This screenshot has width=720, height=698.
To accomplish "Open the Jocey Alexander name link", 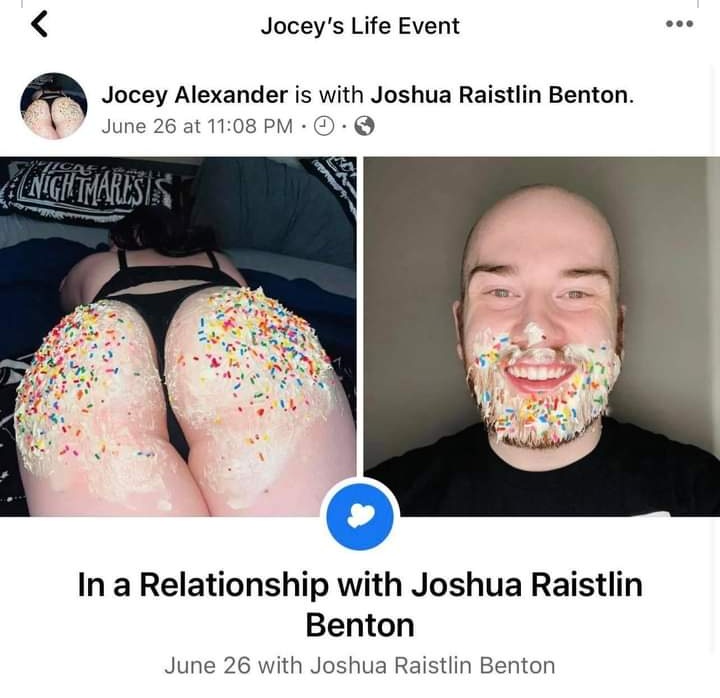I will tap(195, 95).
